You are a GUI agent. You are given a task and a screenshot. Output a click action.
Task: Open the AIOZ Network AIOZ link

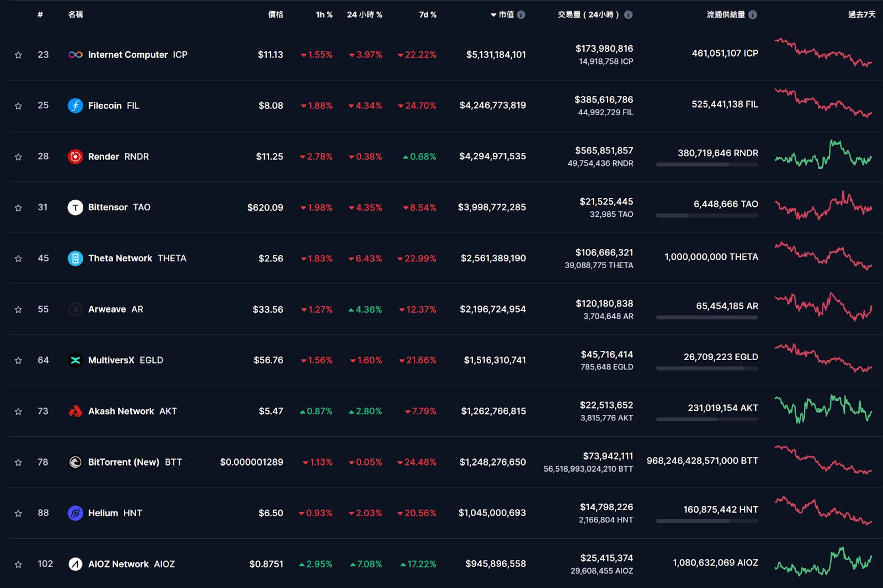[131, 564]
